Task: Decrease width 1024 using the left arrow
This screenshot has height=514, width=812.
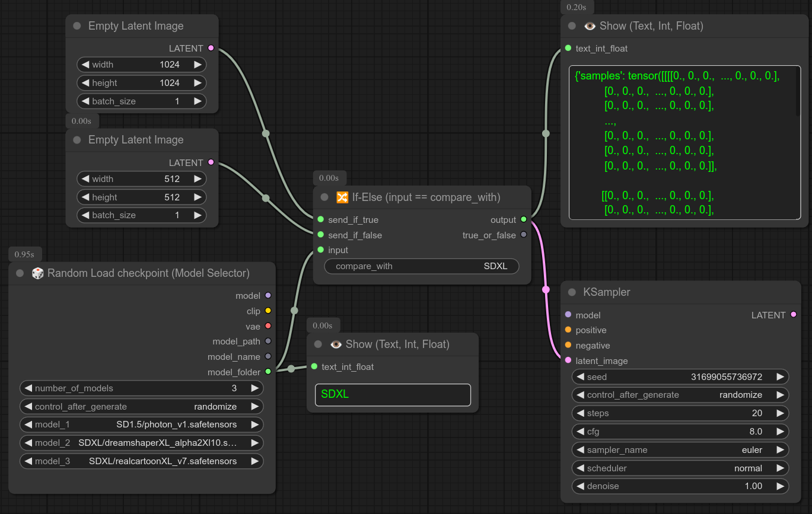Action: click(x=85, y=65)
